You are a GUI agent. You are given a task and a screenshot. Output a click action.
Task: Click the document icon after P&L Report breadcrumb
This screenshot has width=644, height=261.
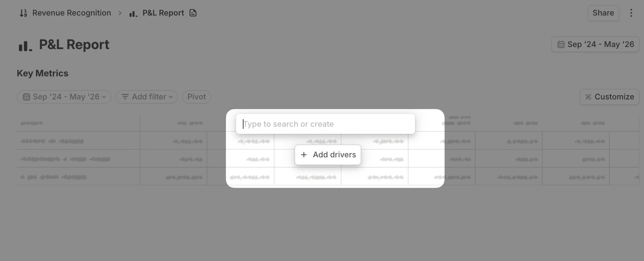pos(192,13)
